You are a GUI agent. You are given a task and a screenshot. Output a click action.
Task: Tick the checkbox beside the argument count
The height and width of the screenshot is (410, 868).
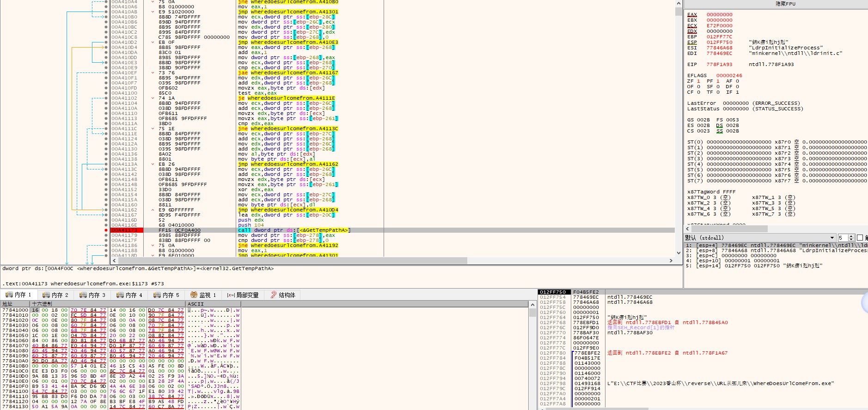point(860,238)
